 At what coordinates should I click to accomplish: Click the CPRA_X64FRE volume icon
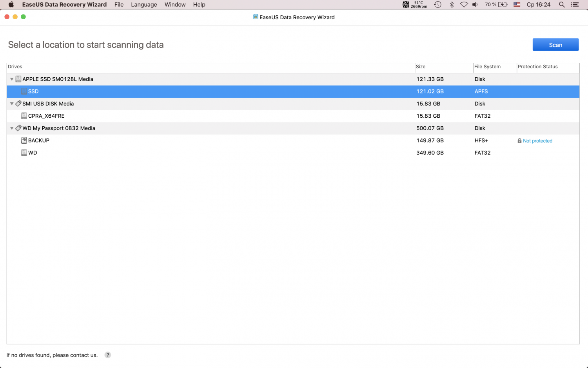(24, 116)
